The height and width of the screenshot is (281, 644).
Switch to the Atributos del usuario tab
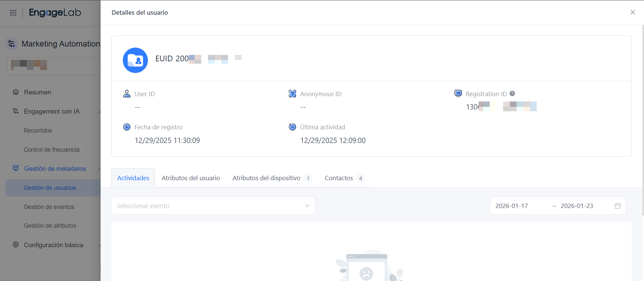point(191,178)
